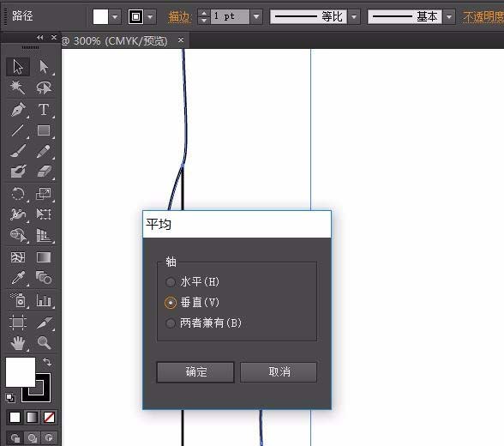Screen dimensions: 504x446
Task: Switch to Draw Inside mode
Action: click(49, 438)
